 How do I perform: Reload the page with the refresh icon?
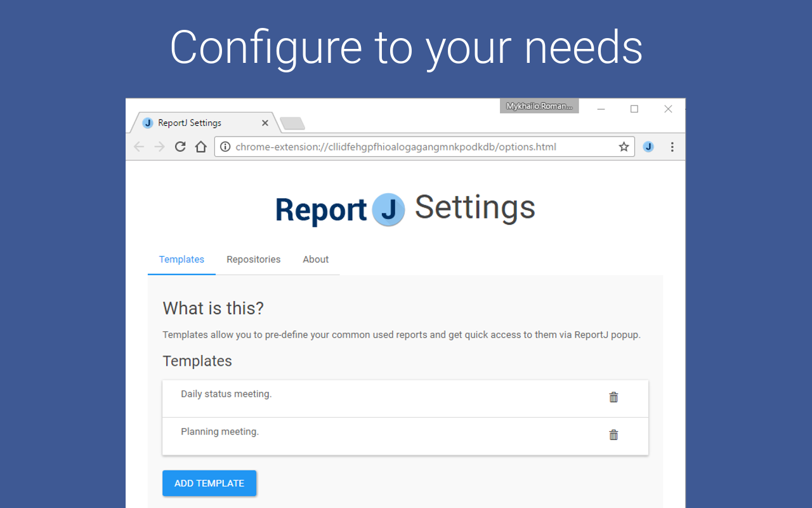pos(180,147)
